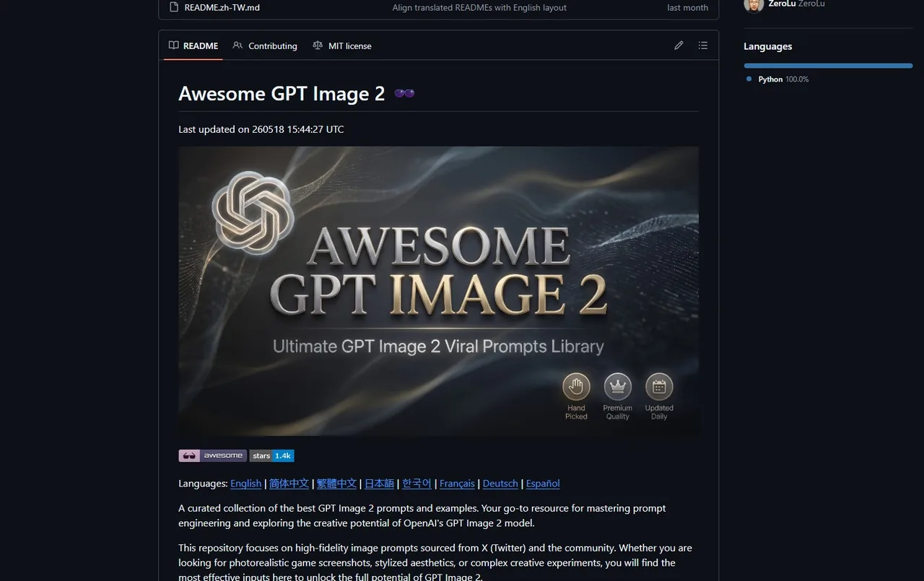Viewport: 924px width, 581px height.
Task: Open the Français language link
Action: pyautogui.click(x=457, y=484)
